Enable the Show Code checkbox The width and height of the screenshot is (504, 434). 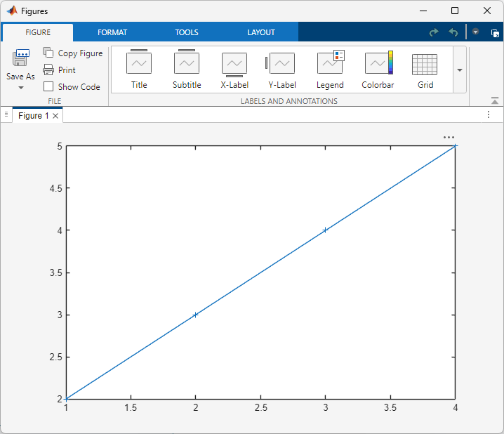(48, 86)
